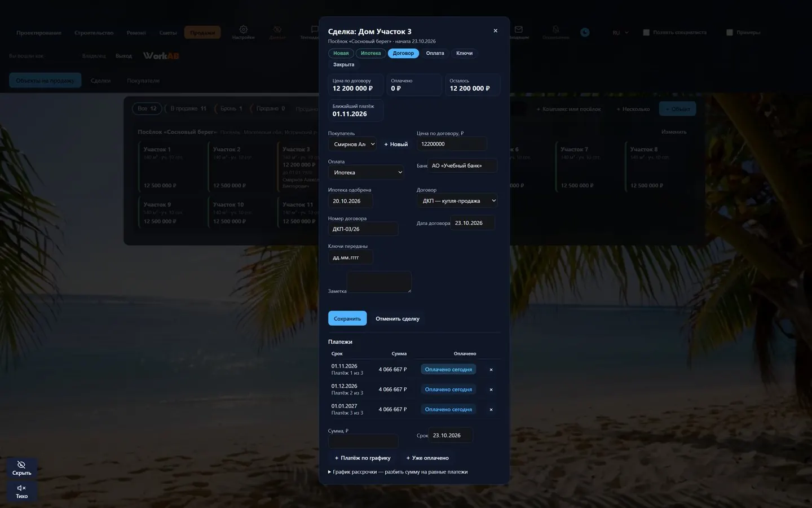Click the Ключи переданы date field

click(x=350, y=257)
